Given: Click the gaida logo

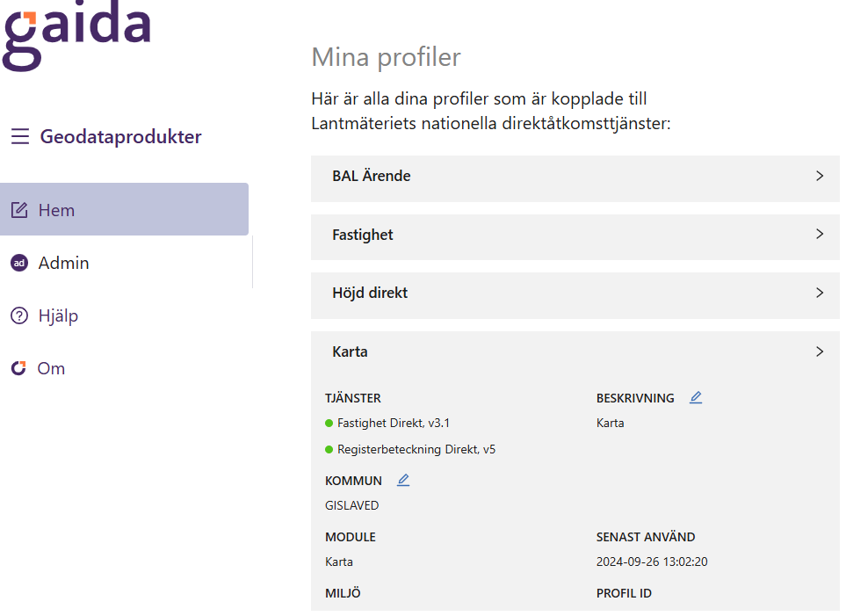Looking at the screenshot, I should tap(76, 35).
